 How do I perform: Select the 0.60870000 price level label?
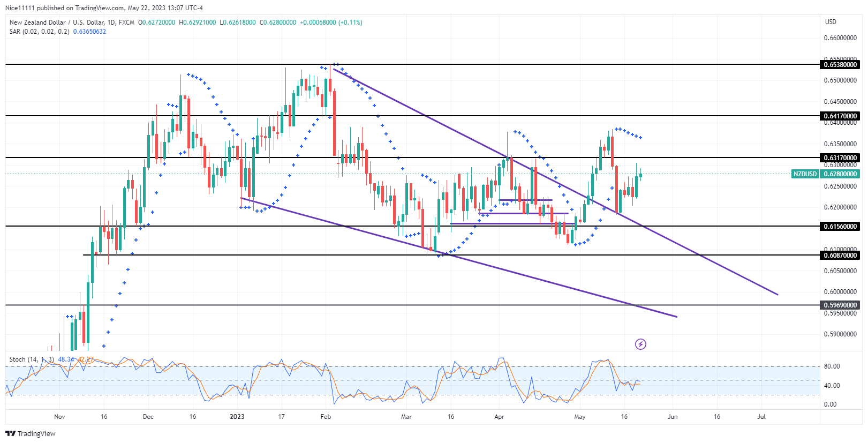(840, 255)
